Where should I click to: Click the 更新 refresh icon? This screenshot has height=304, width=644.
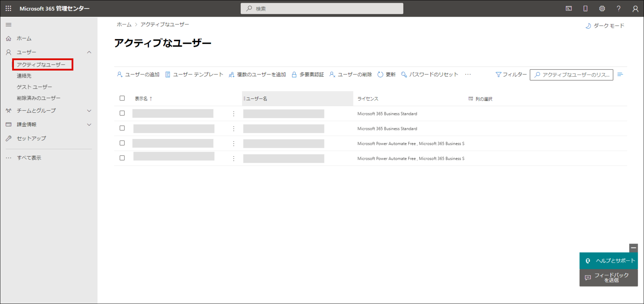click(380, 74)
